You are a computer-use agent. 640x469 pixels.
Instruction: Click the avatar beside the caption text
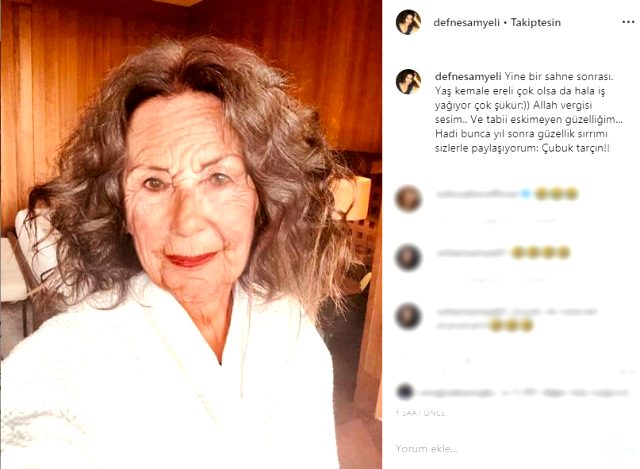point(408,82)
